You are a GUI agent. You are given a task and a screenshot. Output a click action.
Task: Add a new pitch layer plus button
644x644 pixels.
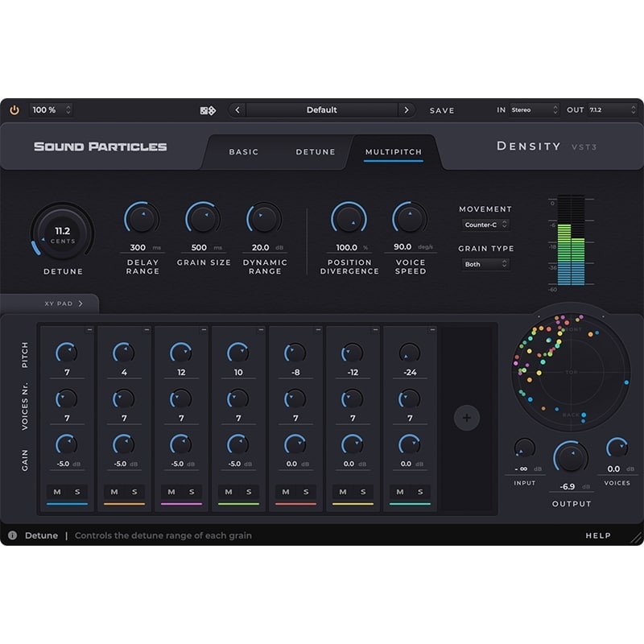tap(467, 418)
